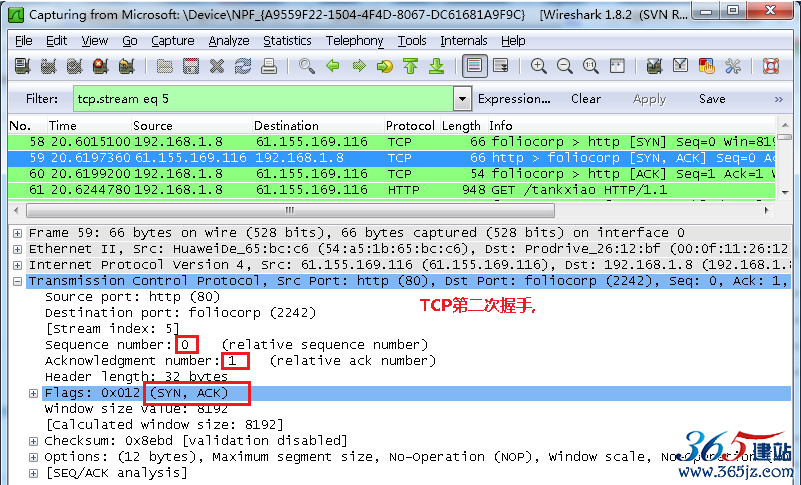The height and width of the screenshot is (485, 801).
Task: Open the Capture menu
Action: 173,40
